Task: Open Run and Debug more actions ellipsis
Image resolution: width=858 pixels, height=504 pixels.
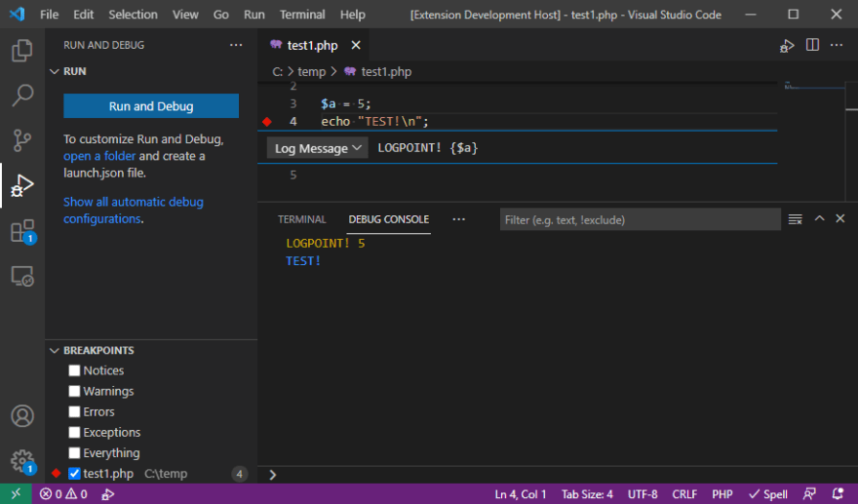Action: coord(236,45)
